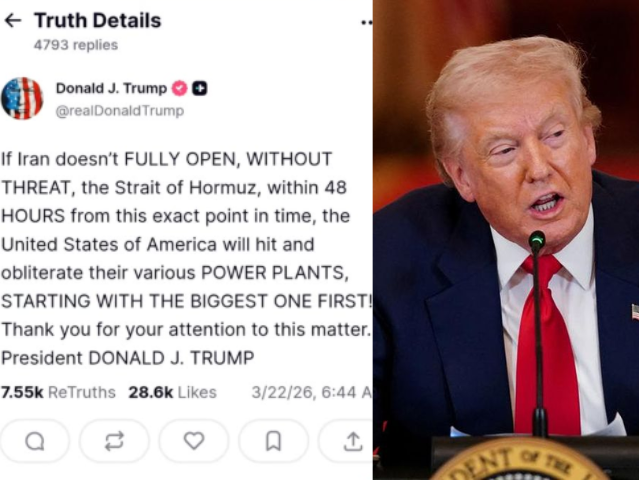Open the reply comment bubble icon

click(35, 441)
